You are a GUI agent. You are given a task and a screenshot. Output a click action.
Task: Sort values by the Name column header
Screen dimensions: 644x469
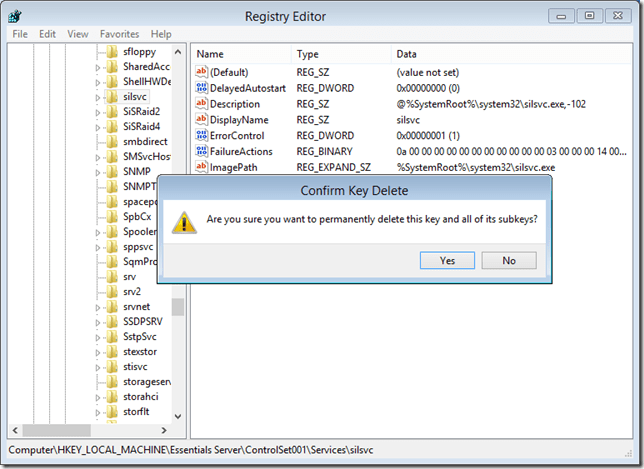(242, 54)
